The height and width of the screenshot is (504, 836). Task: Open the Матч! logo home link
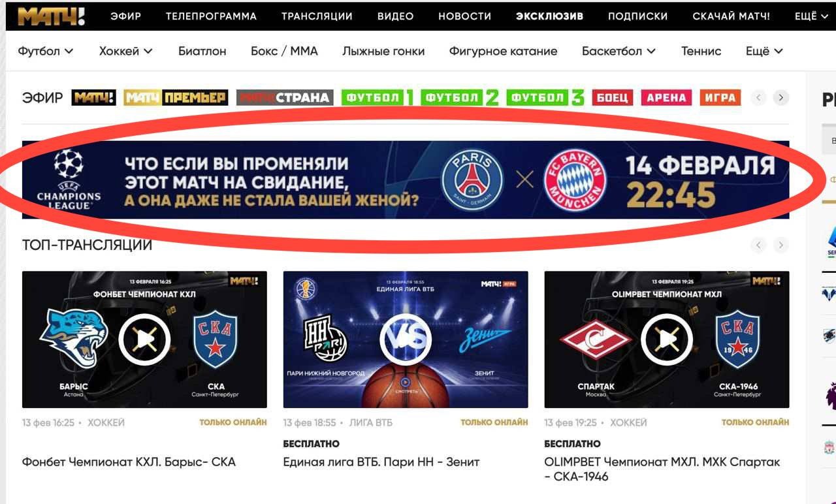[52, 16]
